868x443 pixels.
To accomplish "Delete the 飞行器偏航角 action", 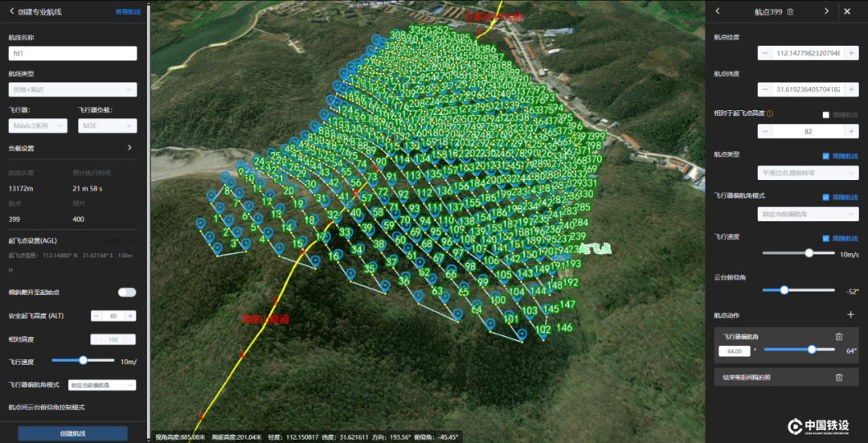I will [839, 337].
